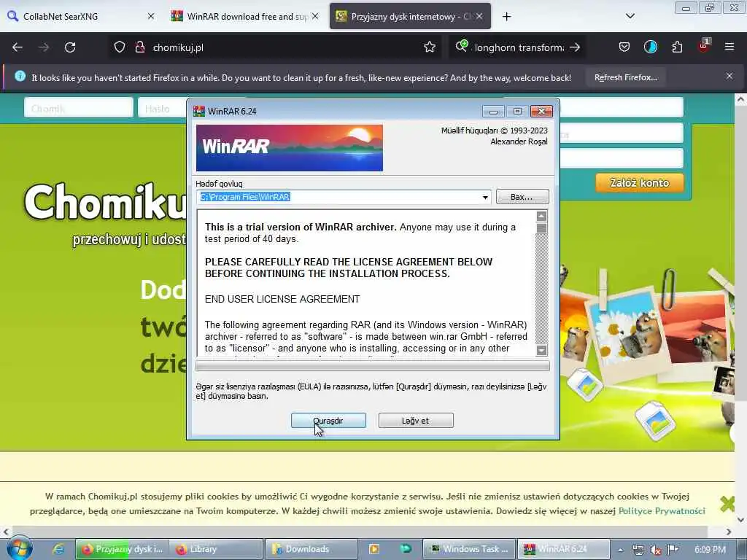Launch Internet Explorer from taskbar
Screen dimensions: 747x560
[58, 549]
